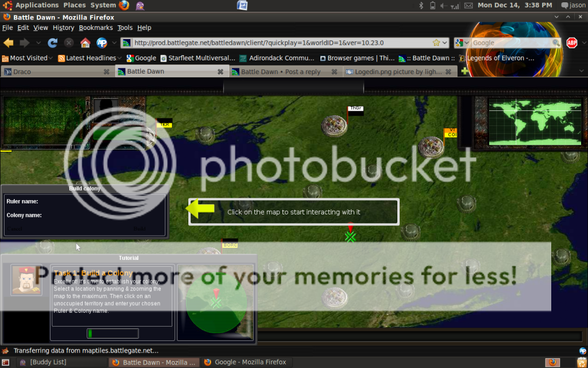Close the Battle Dawn tab

coord(220,71)
